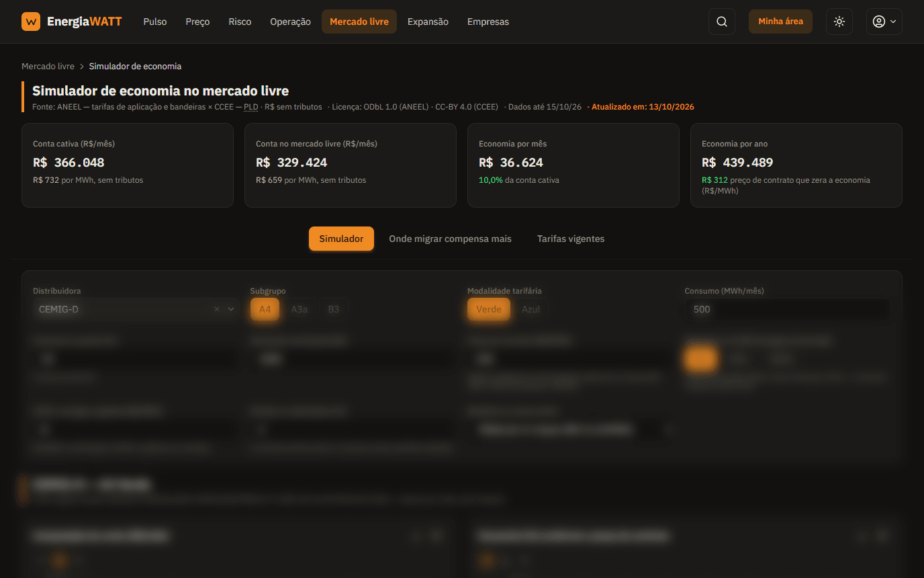The width and height of the screenshot is (924, 578).
Task: Select subgroup A3a
Action: coord(299,309)
